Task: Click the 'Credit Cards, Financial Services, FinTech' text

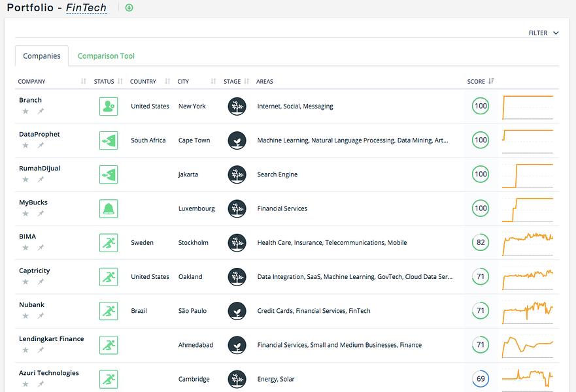Action: coord(314,311)
